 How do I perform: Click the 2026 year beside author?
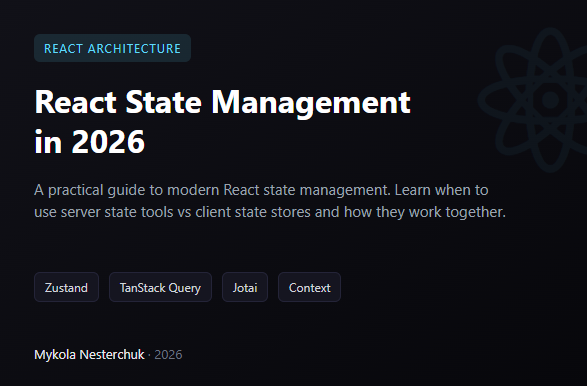[168, 355]
